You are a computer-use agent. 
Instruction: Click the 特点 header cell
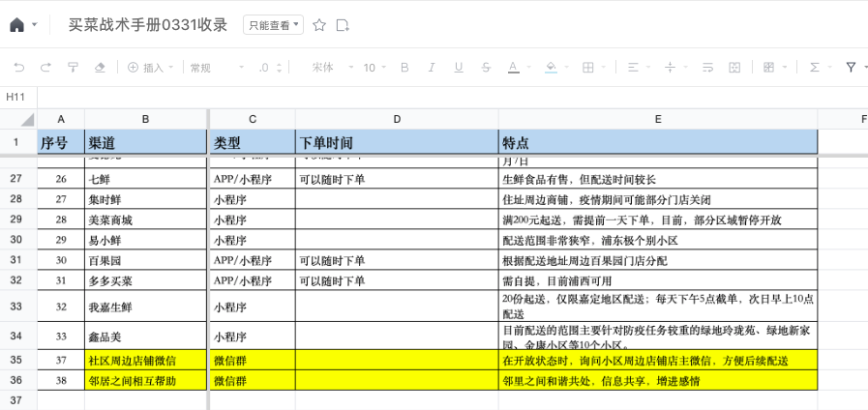coord(658,143)
